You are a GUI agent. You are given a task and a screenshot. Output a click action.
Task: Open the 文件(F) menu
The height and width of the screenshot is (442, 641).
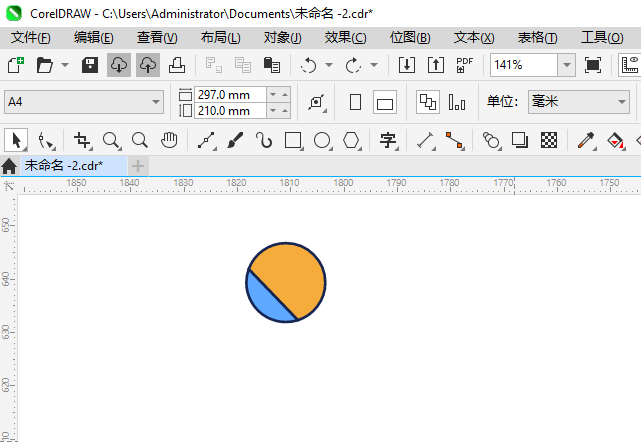click(x=31, y=38)
